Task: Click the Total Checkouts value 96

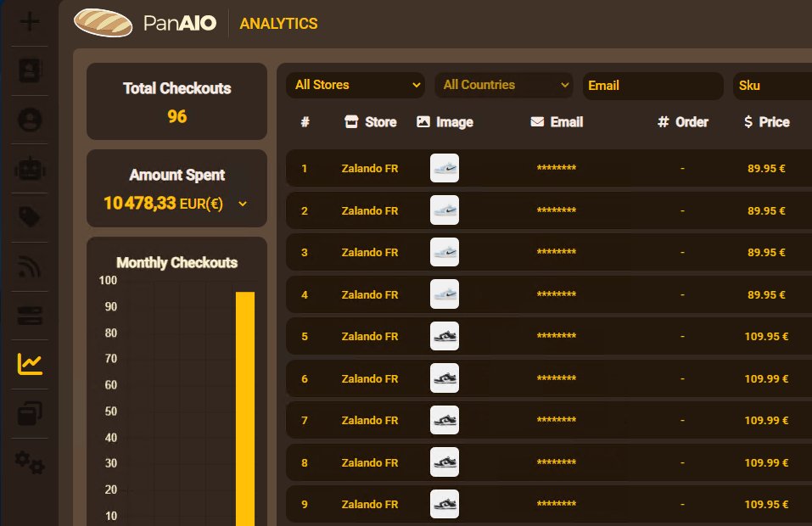Action: (177, 116)
